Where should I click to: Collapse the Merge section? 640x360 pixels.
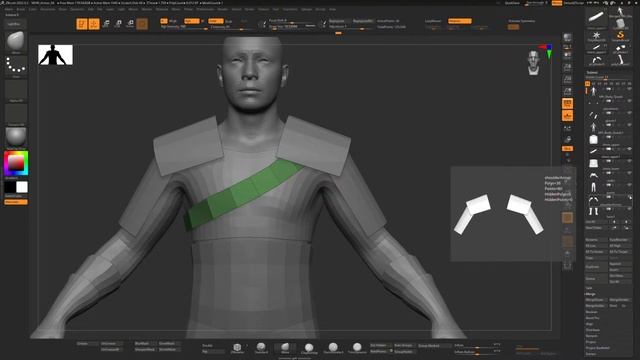point(591,294)
